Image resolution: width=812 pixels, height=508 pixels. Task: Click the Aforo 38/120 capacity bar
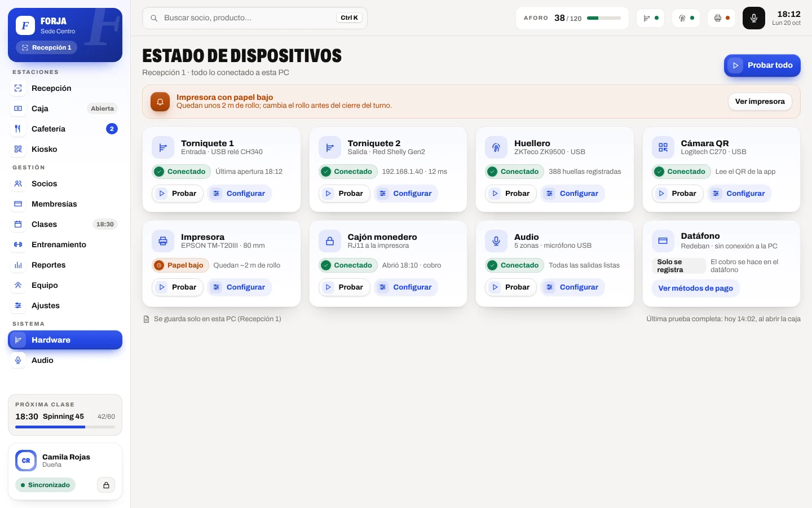click(x=604, y=18)
